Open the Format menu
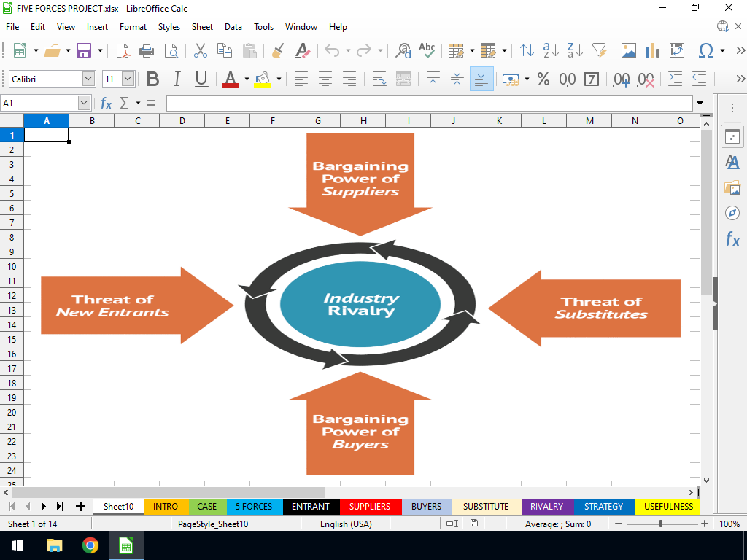 pyautogui.click(x=133, y=27)
